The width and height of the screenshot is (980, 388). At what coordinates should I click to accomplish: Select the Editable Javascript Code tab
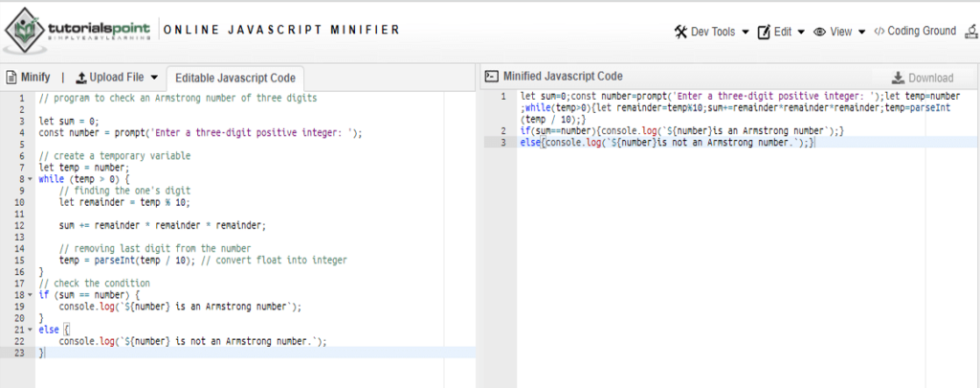[235, 78]
